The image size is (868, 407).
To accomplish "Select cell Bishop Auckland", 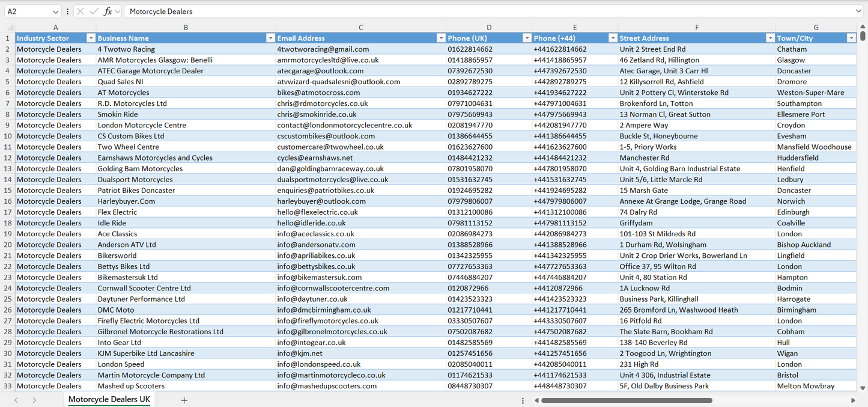I will 816,245.
